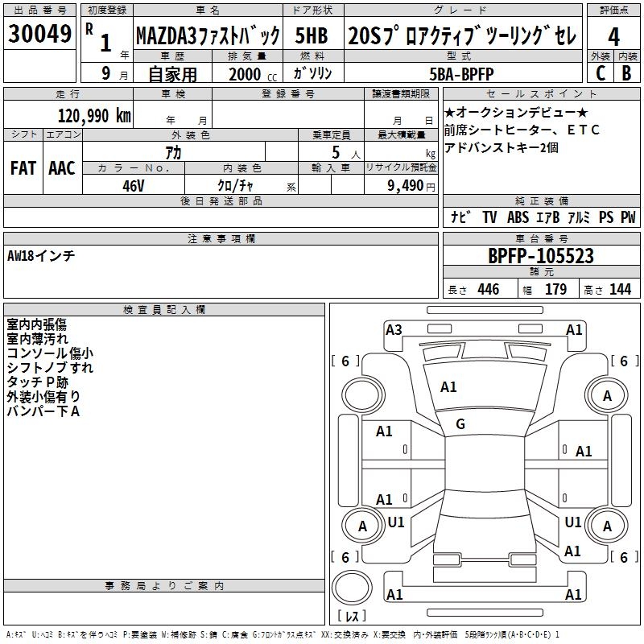Select exterior grade C
Image resolution: width=644 pixels, height=644 pixels.
[601, 73]
